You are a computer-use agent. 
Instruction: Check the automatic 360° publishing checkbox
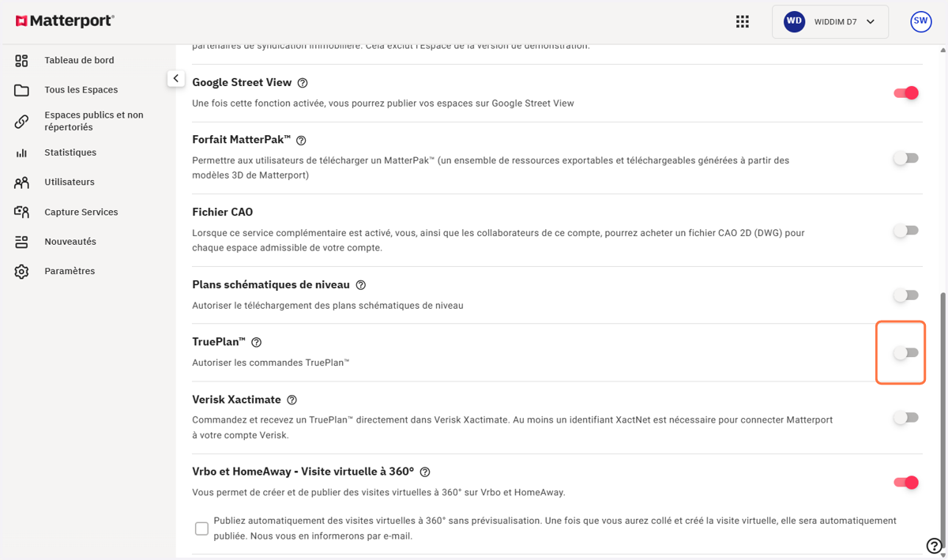click(x=201, y=528)
